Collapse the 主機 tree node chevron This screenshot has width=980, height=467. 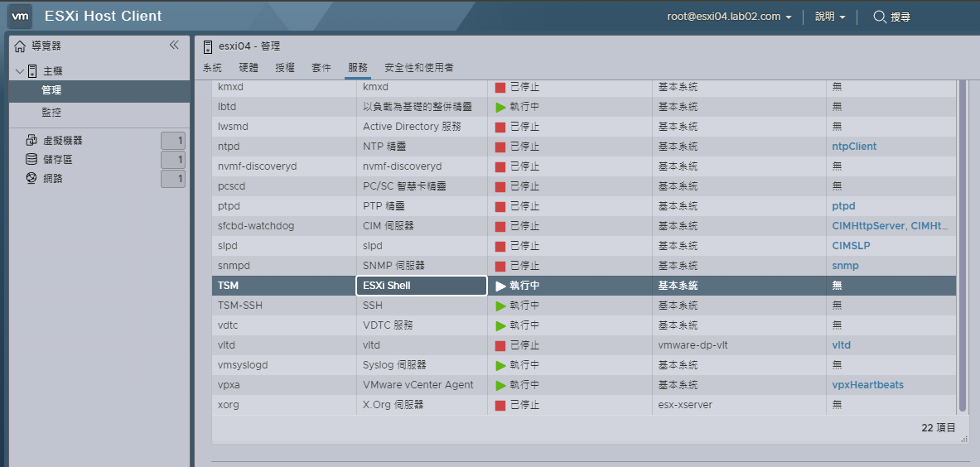20,71
